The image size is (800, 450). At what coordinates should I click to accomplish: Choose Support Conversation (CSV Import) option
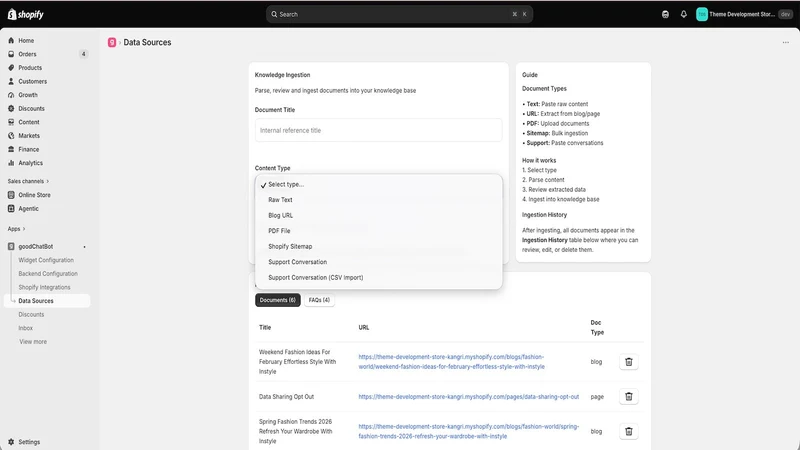379,278
